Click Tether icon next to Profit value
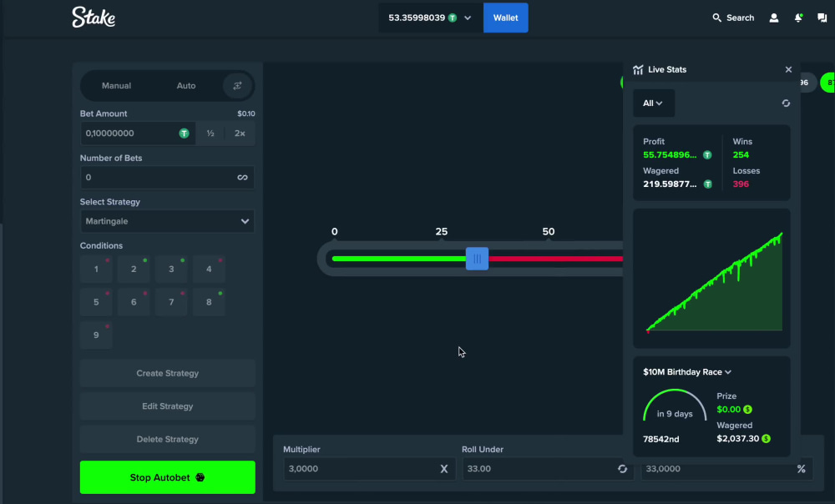The image size is (835, 504). (707, 155)
